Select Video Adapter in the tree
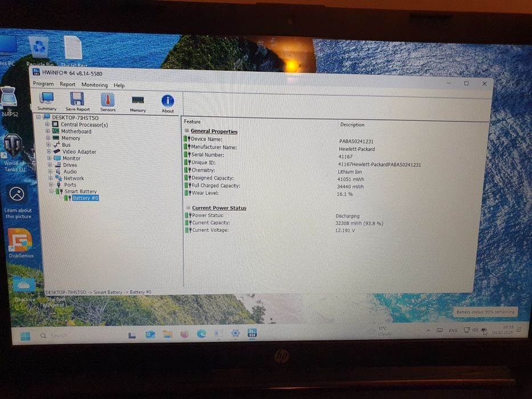Viewport: 532px width, 399px height. pyautogui.click(x=79, y=152)
